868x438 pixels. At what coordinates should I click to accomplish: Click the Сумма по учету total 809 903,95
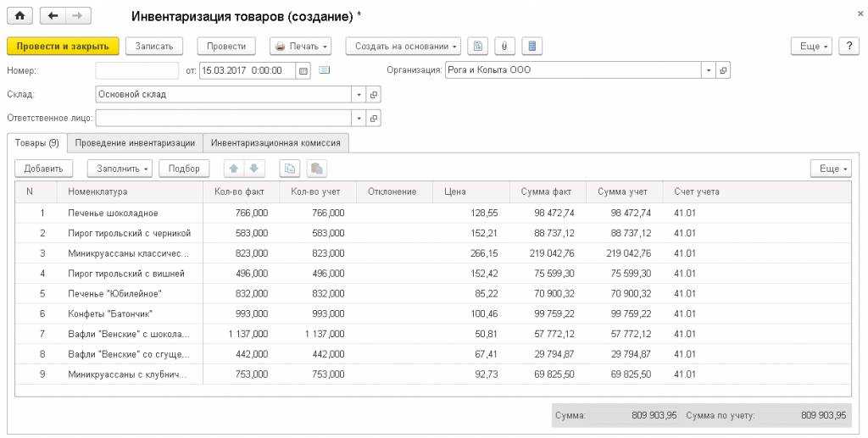(823, 415)
